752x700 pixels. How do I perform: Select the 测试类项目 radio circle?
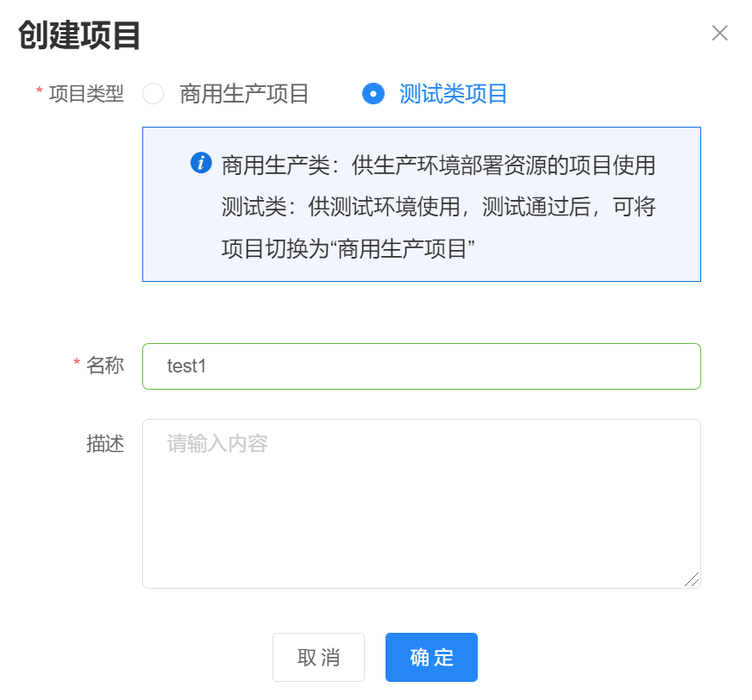[373, 94]
